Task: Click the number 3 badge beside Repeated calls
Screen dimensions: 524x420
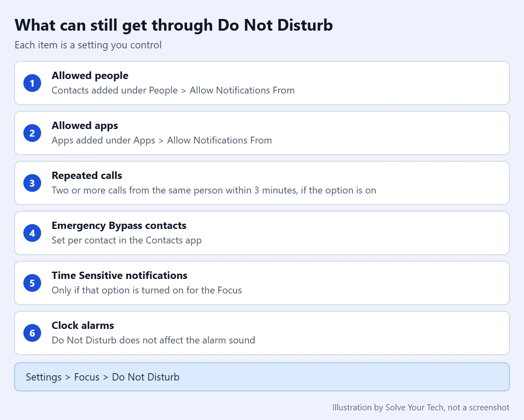Action: 32,183
